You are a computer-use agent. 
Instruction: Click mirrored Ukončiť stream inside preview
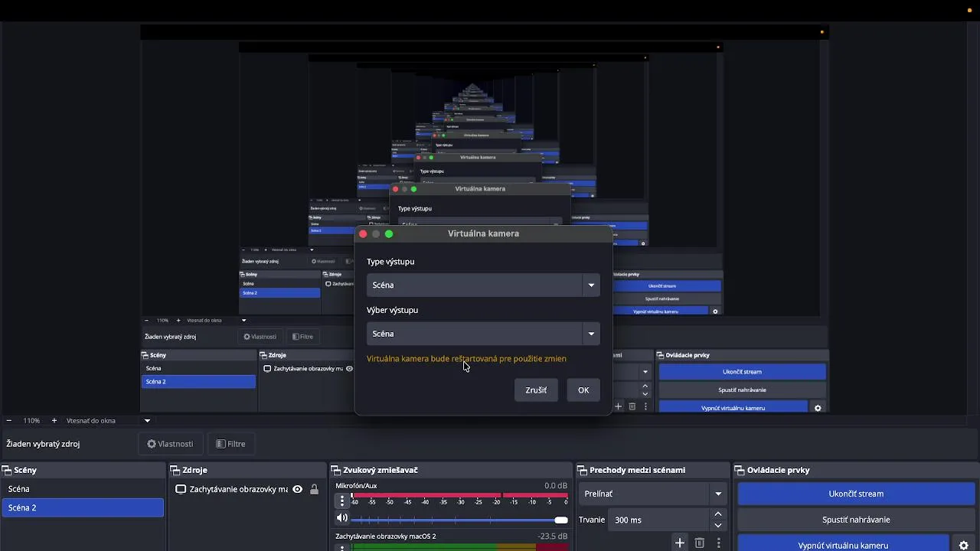(742, 372)
